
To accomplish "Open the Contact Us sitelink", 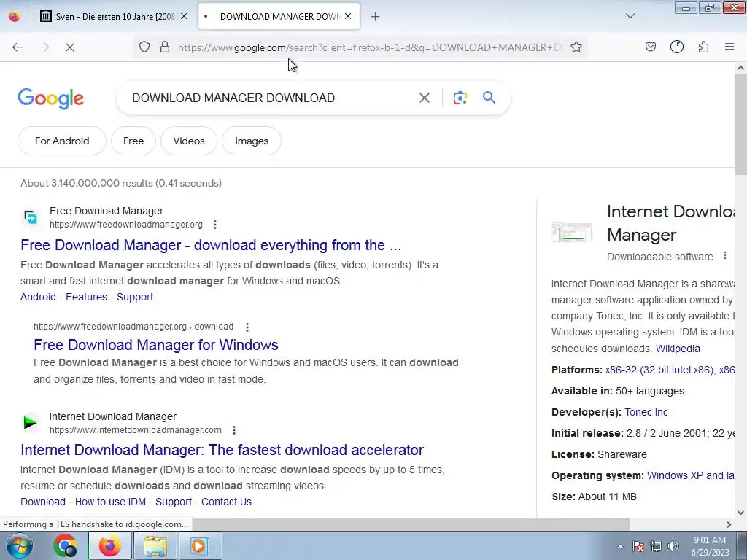I will click(x=226, y=502).
